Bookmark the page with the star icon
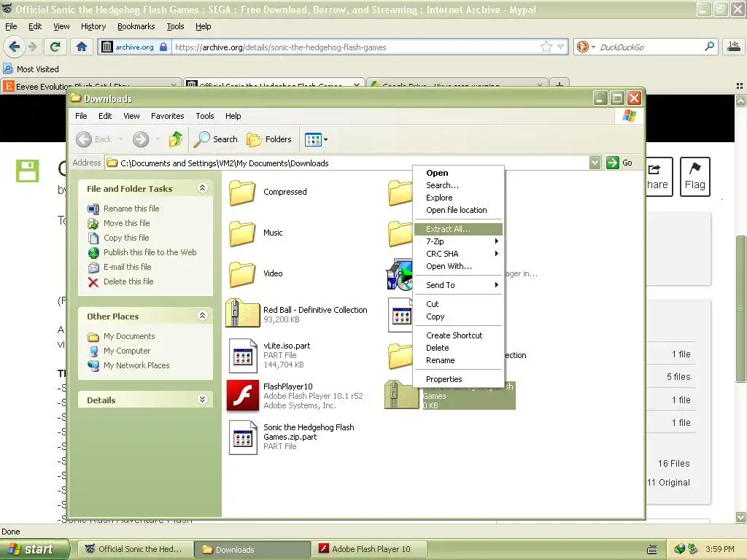Screen dimensions: 747x560 (546, 47)
